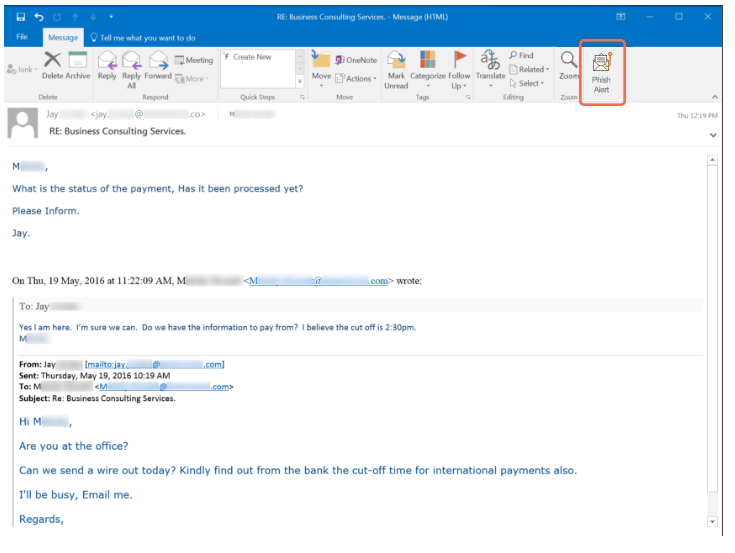This screenshot has width=735, height=553.
Task: Expand the Follow Up flag menu
Action: [x=459, y=68]
